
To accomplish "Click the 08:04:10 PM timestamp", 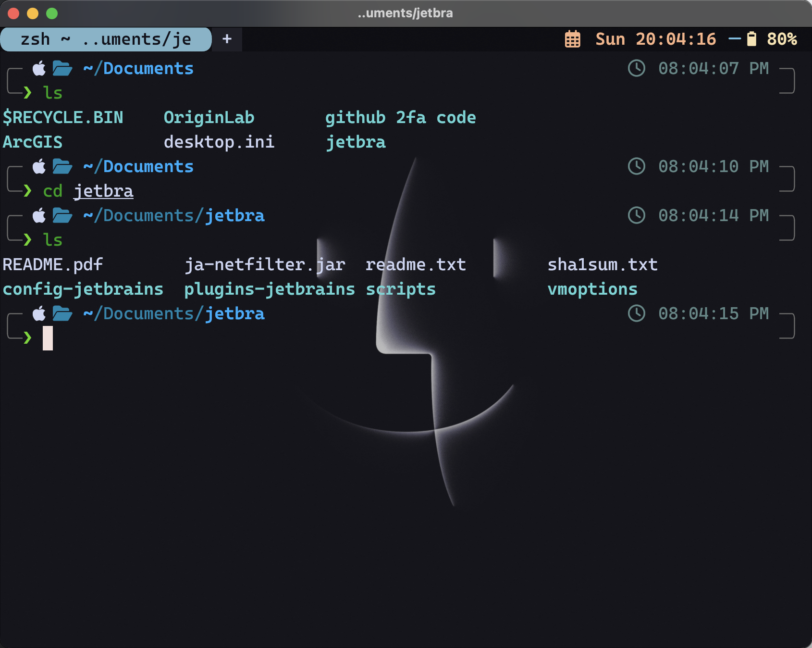I will (714, 166).
